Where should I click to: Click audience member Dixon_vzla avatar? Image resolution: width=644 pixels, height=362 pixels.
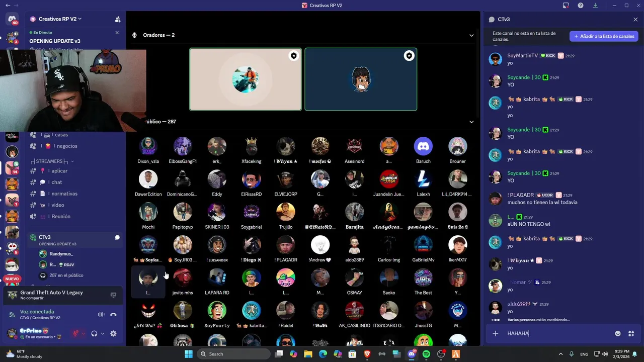(148, 146)
